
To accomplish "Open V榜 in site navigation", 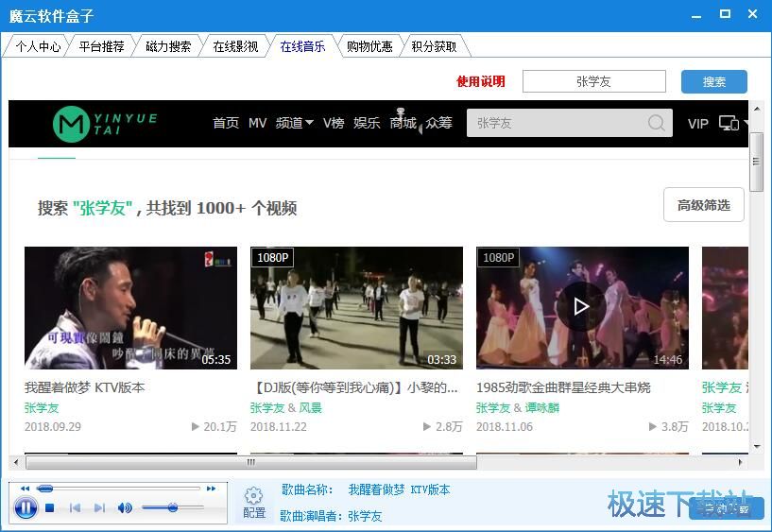I will click(x=334, y=123).
